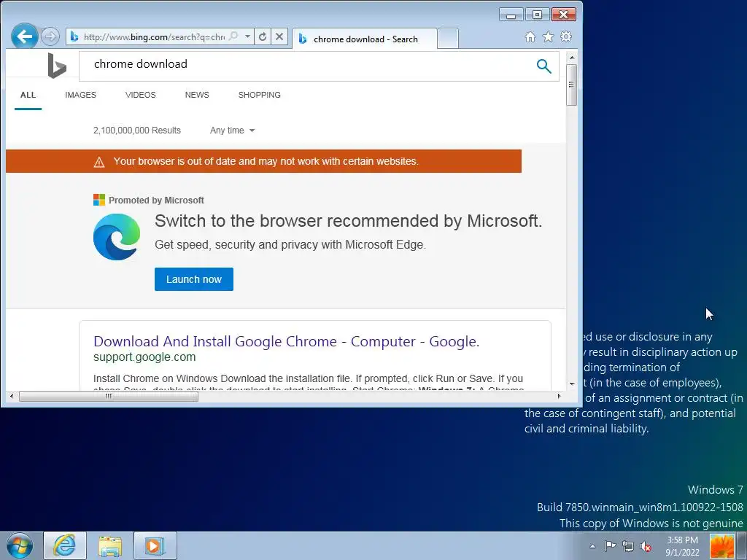Click the horizontal scrollbar right arrow
Image resolution: width=747 pixels, height=560 pixels.
(x=560, y=396)
